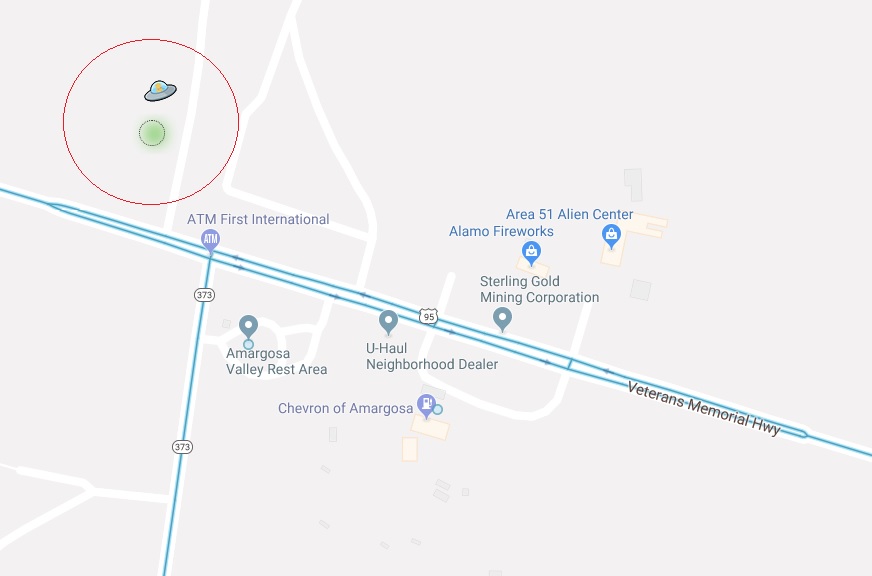The height and width of the screenshot is (576, 872).
Task: Select the ATM First International purple pin
Action: (210, 242)
